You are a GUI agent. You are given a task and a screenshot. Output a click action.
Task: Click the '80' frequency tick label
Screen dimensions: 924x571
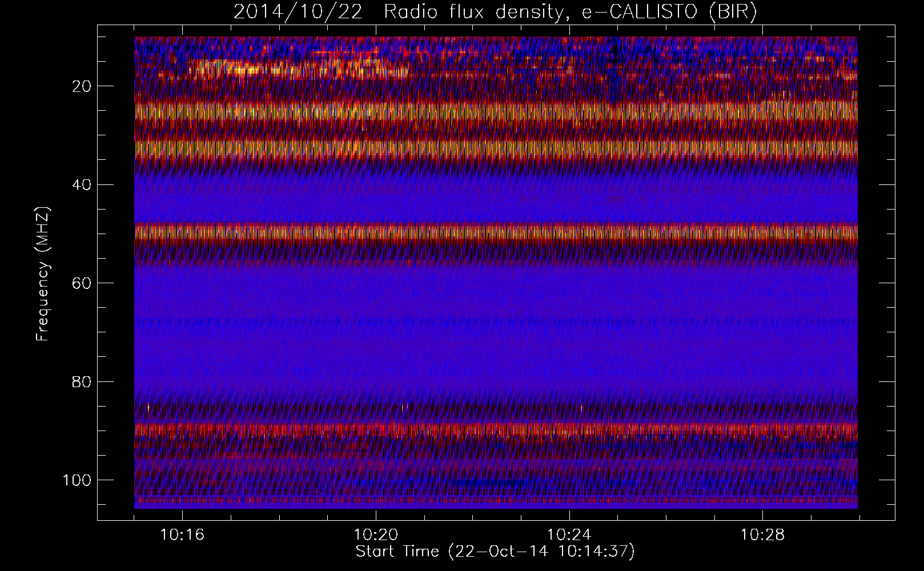click(x=82, y=381)
